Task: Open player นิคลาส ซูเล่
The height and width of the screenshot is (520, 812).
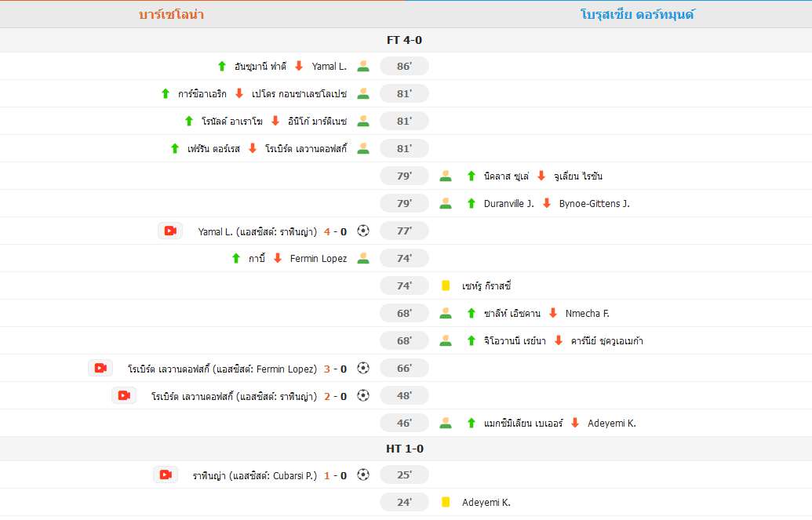Action: (507, 176)
